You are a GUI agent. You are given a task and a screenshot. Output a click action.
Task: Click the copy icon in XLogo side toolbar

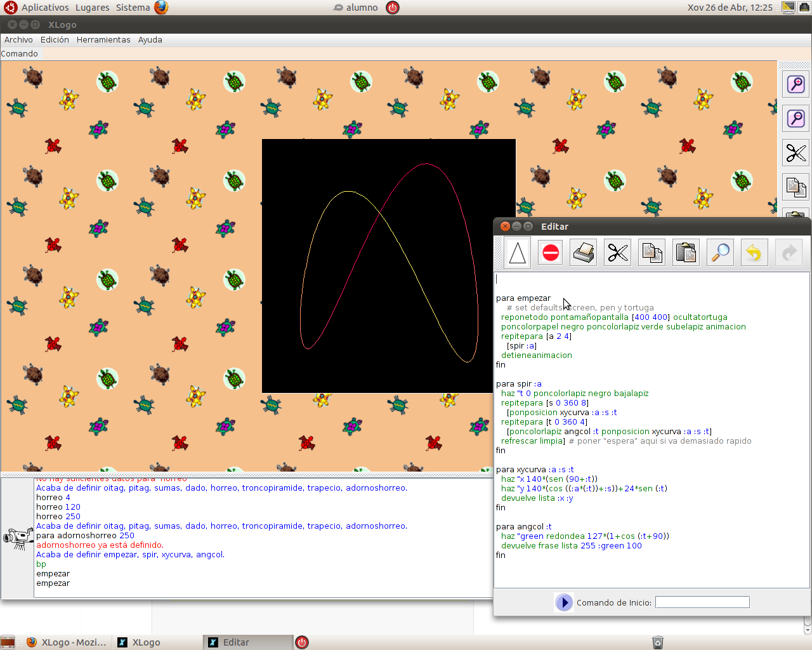[x=796, y=187]
